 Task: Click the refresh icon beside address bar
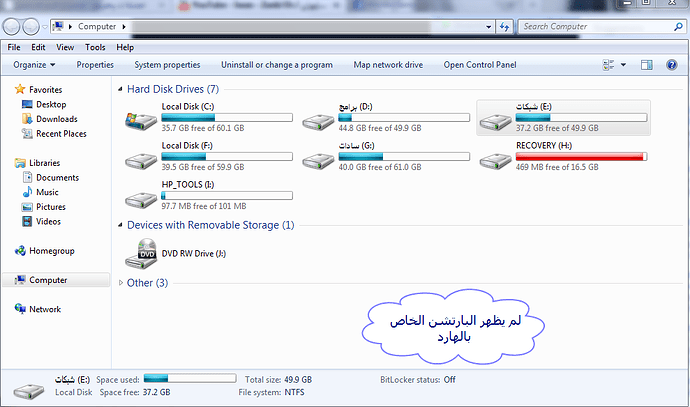[x=504, y=27]
